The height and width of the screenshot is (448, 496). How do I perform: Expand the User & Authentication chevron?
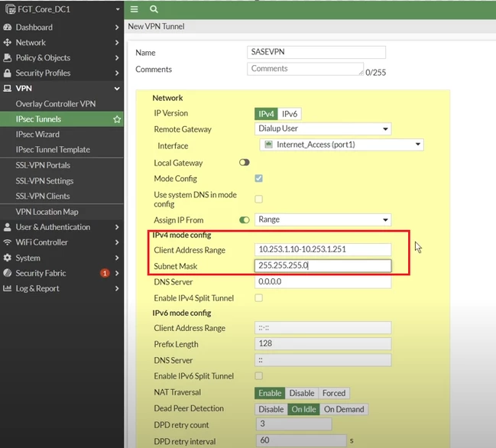[x=117, y=227]
